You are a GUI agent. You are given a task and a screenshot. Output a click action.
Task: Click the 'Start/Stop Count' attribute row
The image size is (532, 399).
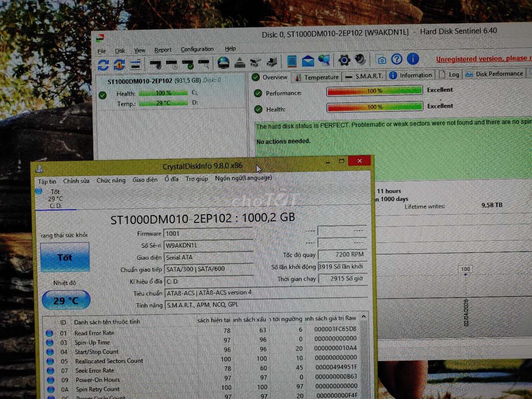202,351
